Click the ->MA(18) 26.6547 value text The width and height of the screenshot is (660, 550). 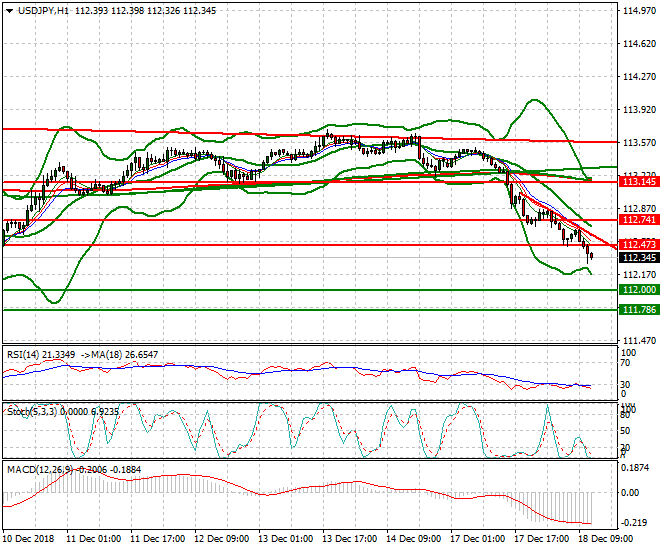click(x=119, y=355)
